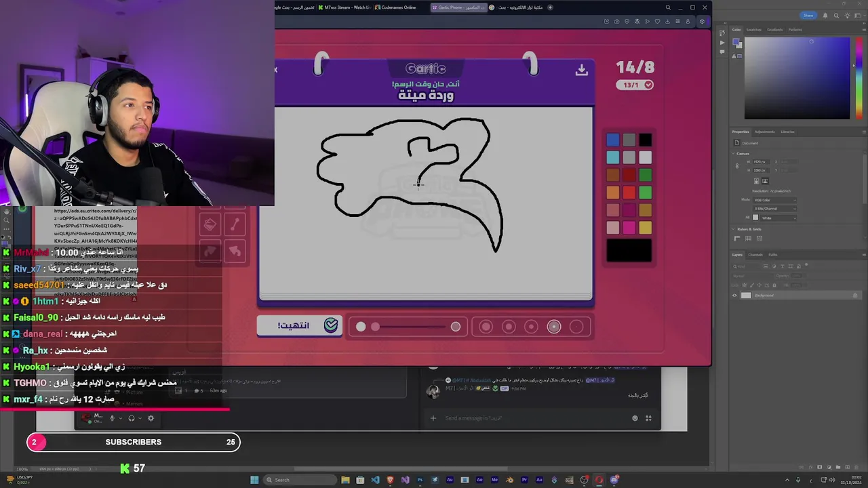Select the blue color in Gartic palette
This screenshot has height=488, width=868.
[613, 140]
